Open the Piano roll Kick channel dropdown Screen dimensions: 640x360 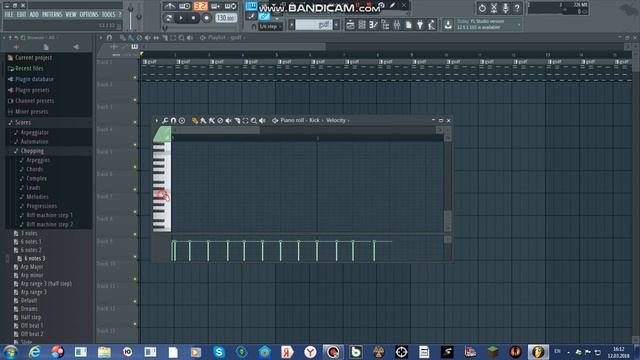click(x=315, y=120)
